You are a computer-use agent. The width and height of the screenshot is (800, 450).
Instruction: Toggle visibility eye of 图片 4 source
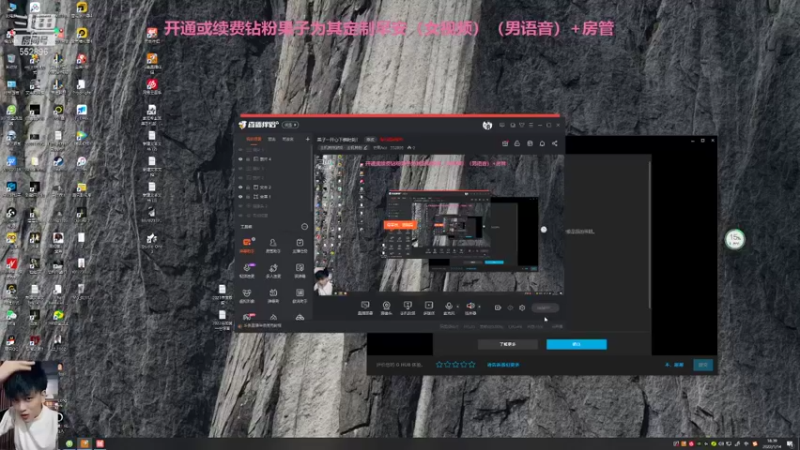[241, 159]
